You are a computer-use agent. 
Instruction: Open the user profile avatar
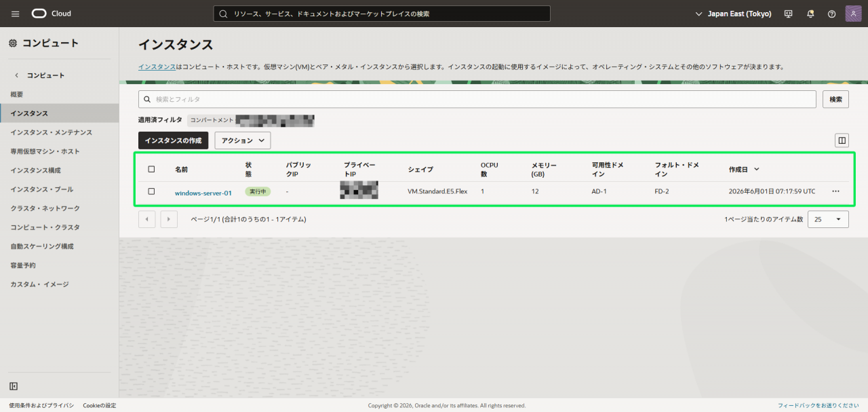pos(853,14)
